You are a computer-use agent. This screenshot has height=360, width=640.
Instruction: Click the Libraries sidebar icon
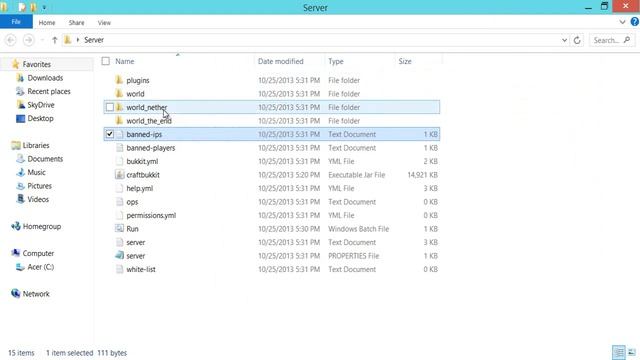point(16,145)
